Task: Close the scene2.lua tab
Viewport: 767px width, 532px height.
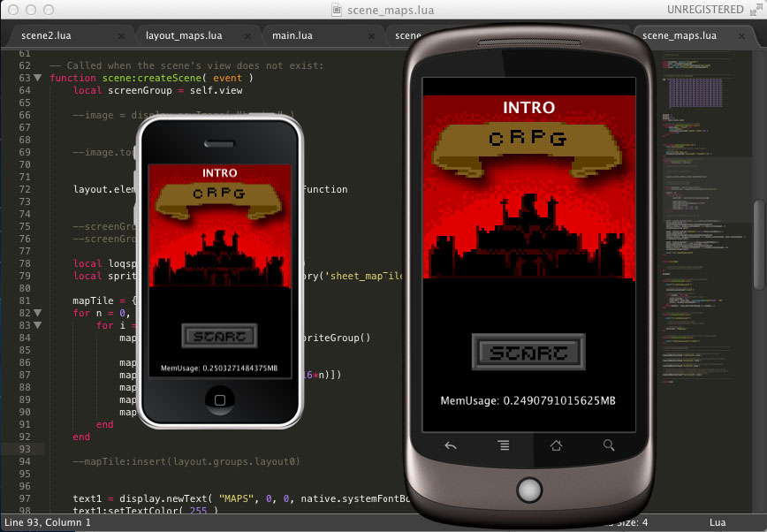Action: coord(121,35)
